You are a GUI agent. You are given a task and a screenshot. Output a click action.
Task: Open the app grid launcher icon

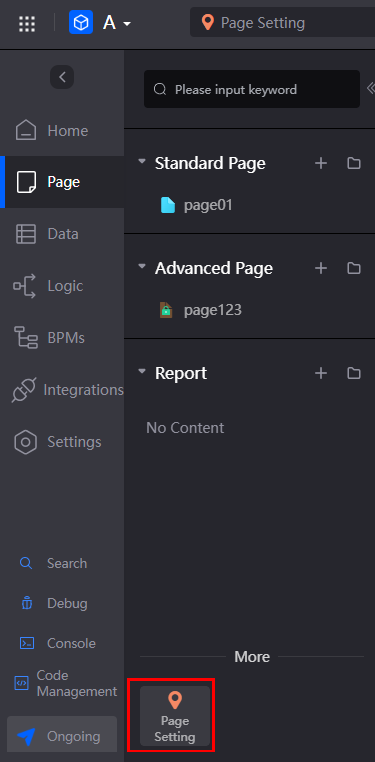(x=27, y=23)
